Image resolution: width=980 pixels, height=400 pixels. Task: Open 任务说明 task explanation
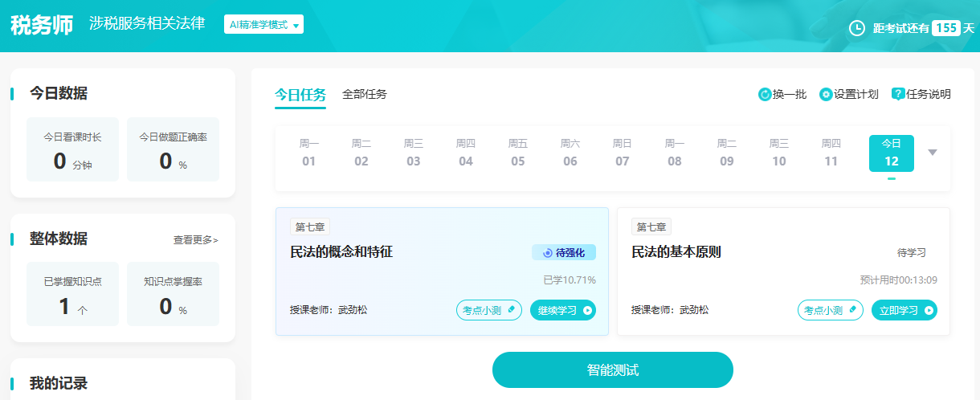coord(921,95)
